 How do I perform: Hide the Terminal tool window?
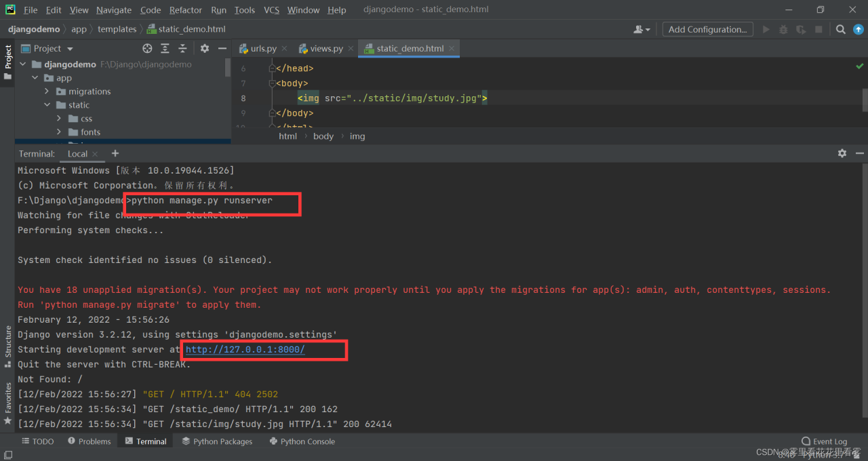point(859,153)
